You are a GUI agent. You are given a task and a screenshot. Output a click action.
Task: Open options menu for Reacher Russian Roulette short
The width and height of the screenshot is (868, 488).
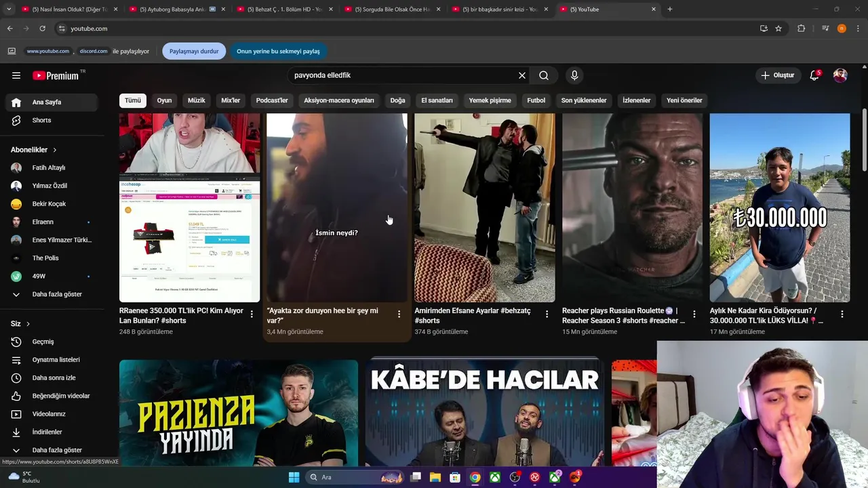694,314
